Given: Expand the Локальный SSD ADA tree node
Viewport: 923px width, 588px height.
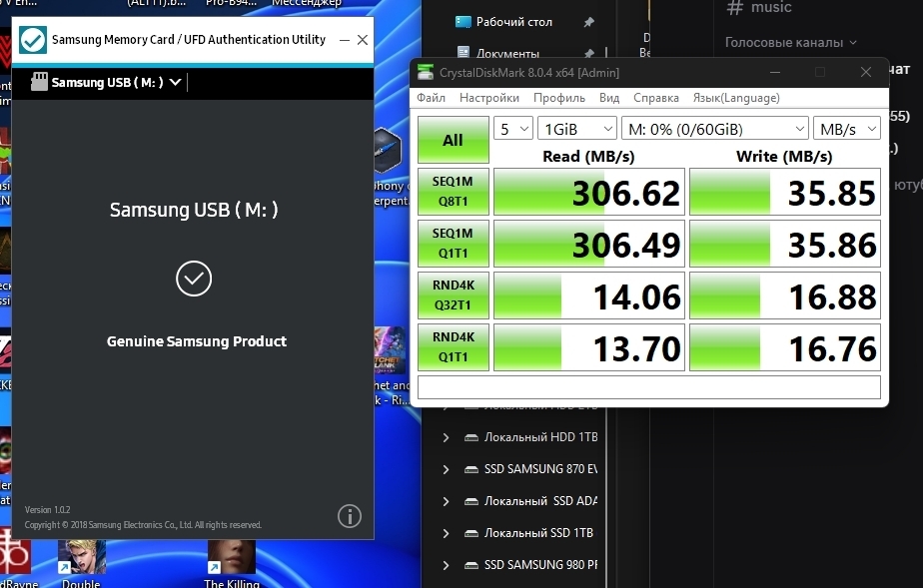Looking at the screenshot, I should (446, 501).
